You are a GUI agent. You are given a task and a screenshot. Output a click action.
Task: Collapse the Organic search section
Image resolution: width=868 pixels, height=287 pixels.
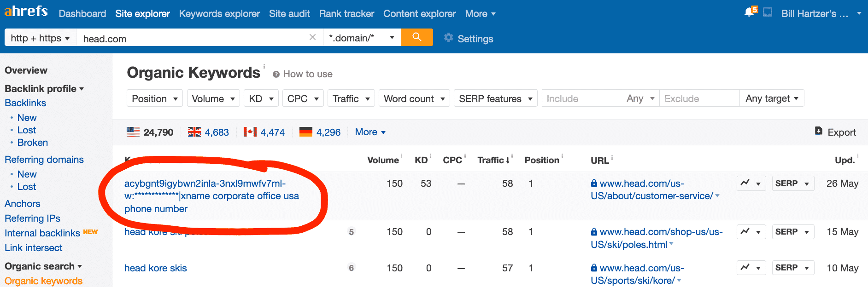tap(43, 266)
